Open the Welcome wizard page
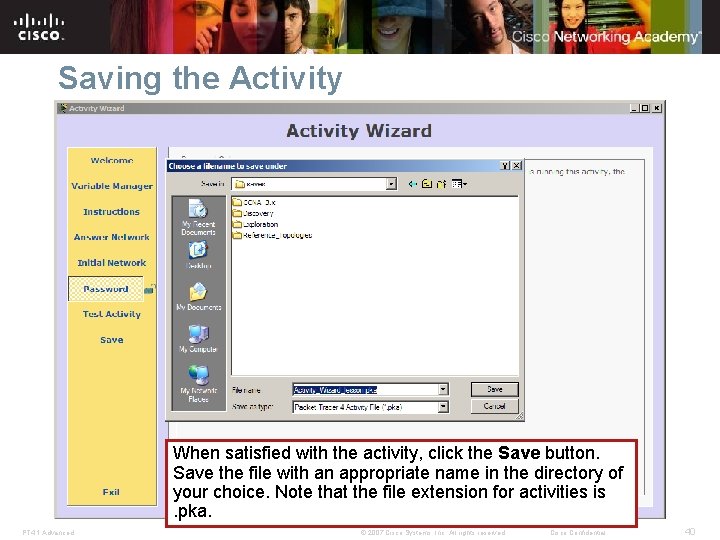Viewport: 720px width, 540px height. pos(112,160)
